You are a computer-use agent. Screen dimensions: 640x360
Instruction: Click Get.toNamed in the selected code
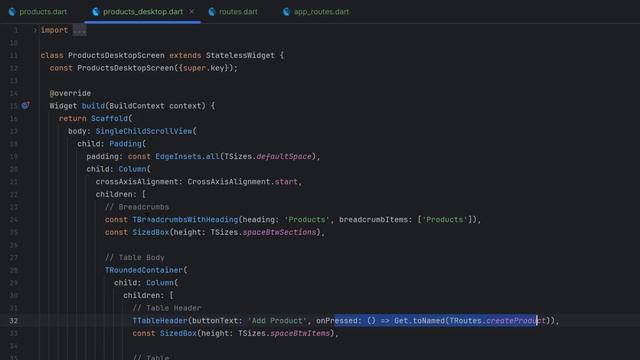[x=419, y=321]
